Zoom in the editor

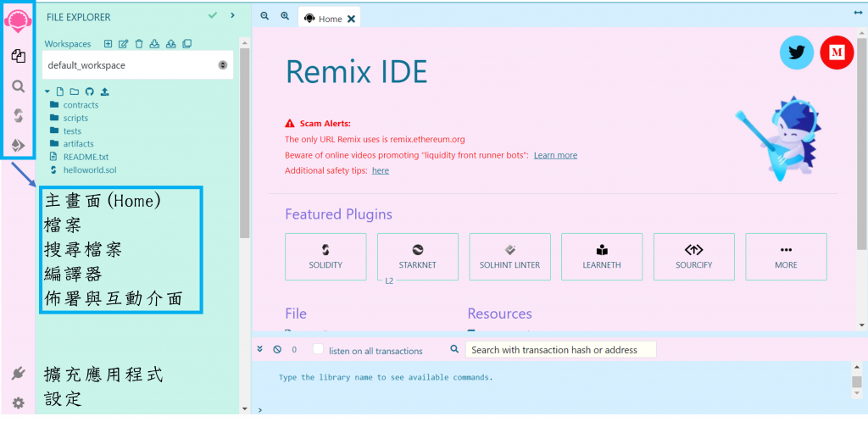285,17
